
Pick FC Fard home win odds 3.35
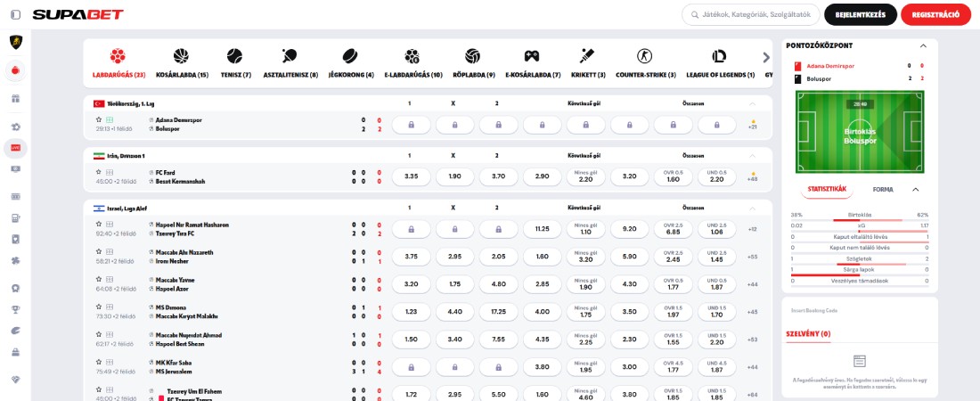click(412, 176)
